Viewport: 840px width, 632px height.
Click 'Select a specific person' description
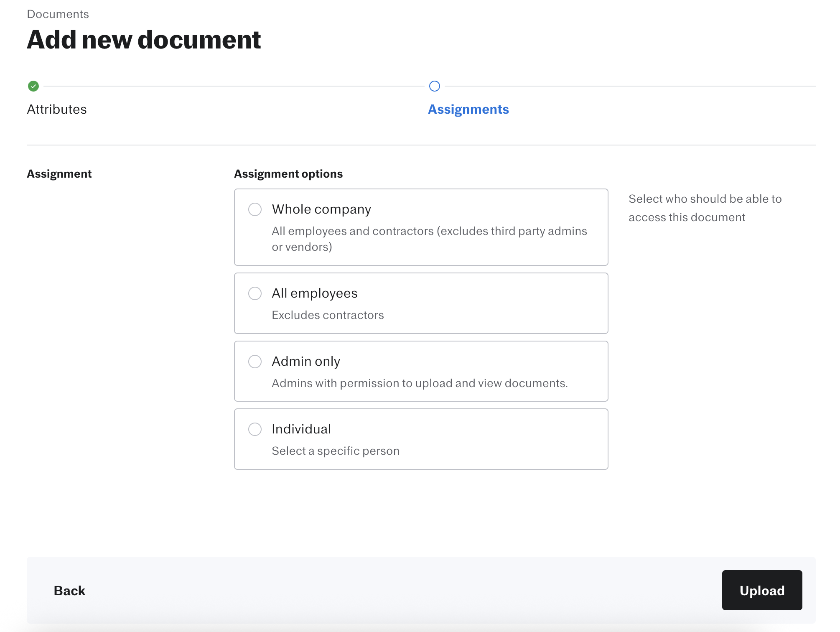336,451
